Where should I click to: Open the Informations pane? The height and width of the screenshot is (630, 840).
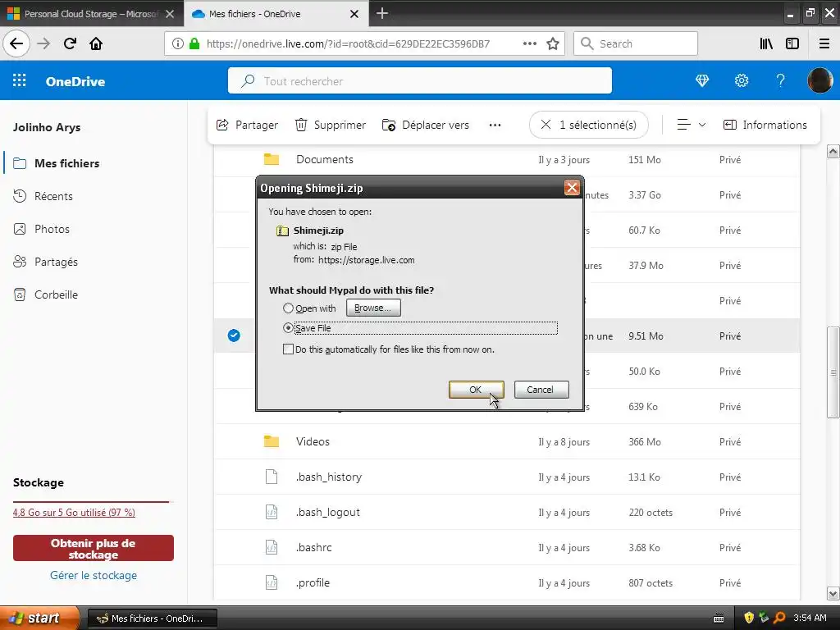(765, 125)
